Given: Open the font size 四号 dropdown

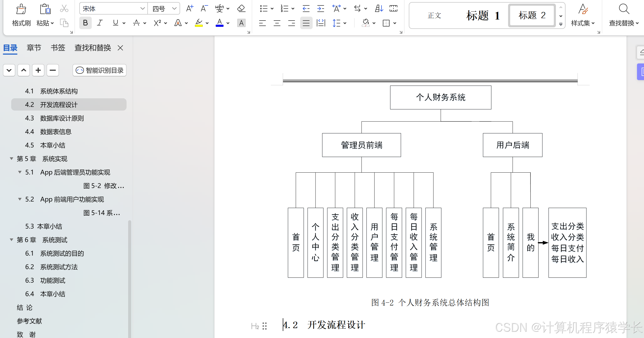Looking at the screenshot, I should (174, 9).
